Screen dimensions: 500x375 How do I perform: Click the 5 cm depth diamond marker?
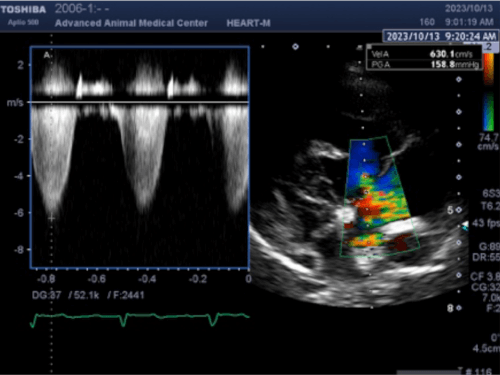click(459, 210)
